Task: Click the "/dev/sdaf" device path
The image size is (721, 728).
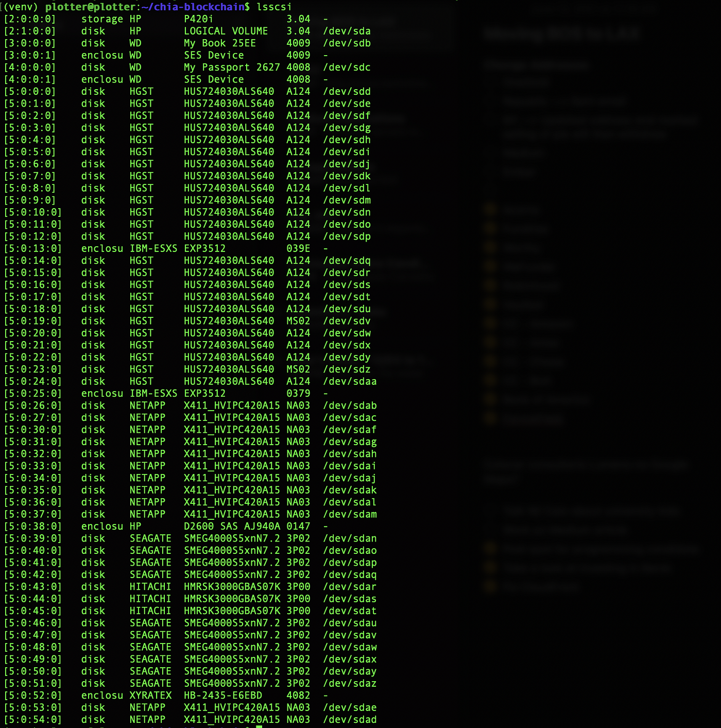Action: (350, 430)
